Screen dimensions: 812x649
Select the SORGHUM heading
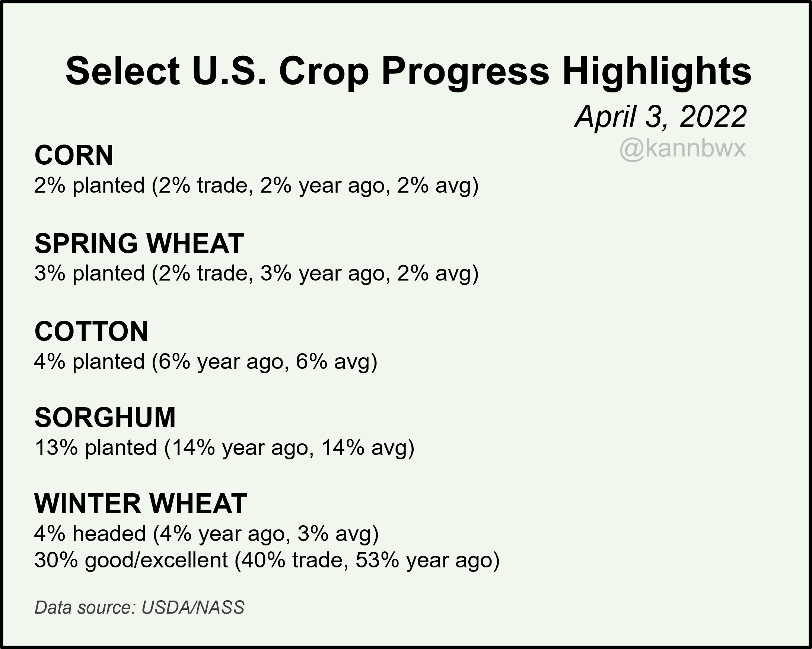[105, 418]
